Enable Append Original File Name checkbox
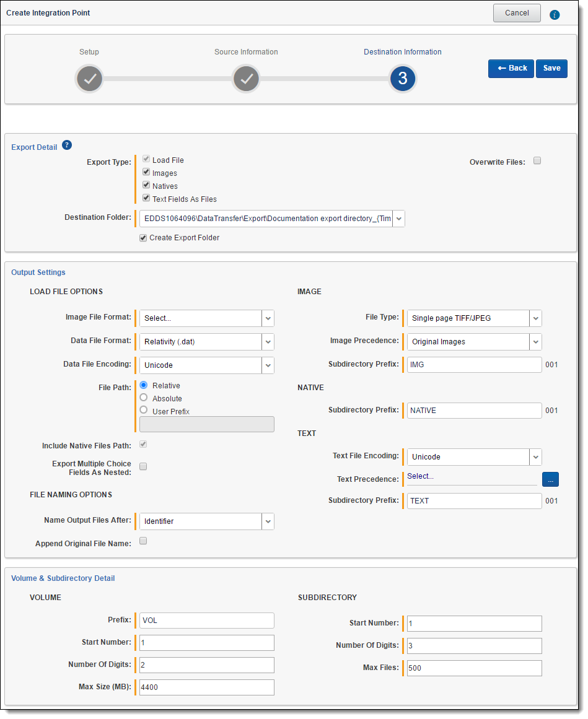This screenshot has width=588, height=719. point(143,541)
